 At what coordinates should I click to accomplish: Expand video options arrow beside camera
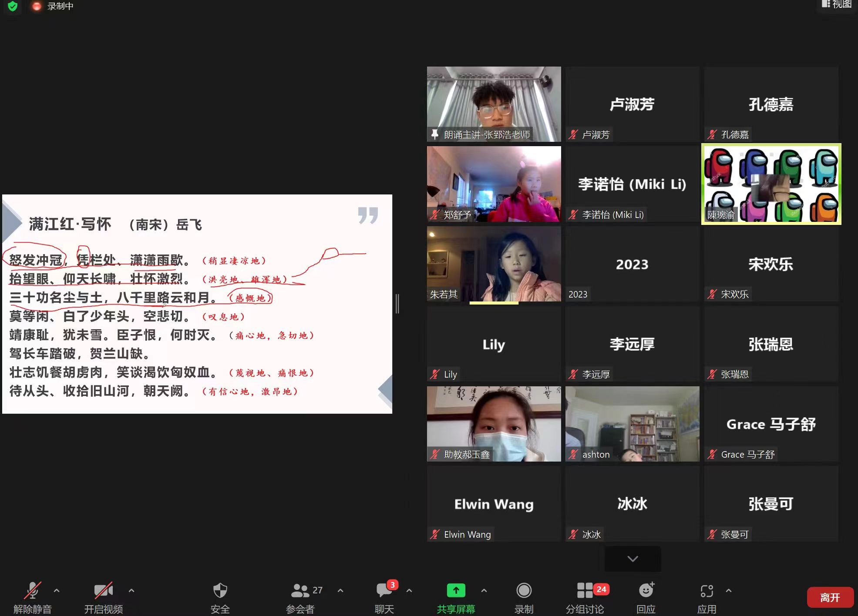click(131, 591)
